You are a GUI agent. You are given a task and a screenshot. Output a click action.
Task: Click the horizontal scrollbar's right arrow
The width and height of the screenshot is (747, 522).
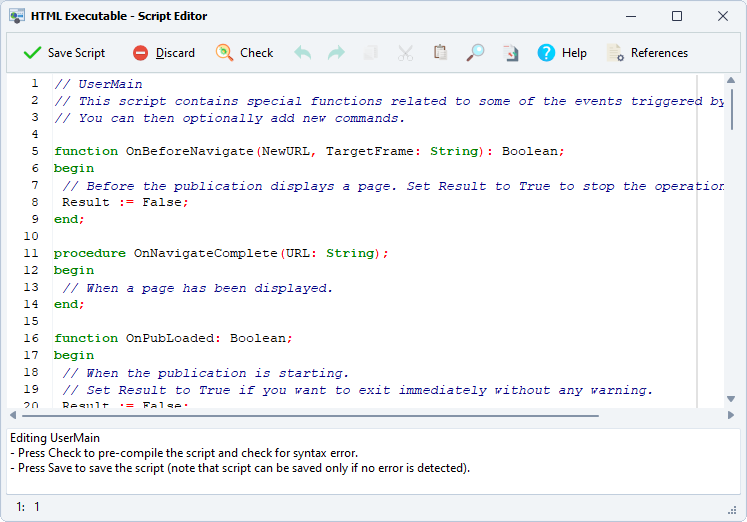click(x=732, y=415)
